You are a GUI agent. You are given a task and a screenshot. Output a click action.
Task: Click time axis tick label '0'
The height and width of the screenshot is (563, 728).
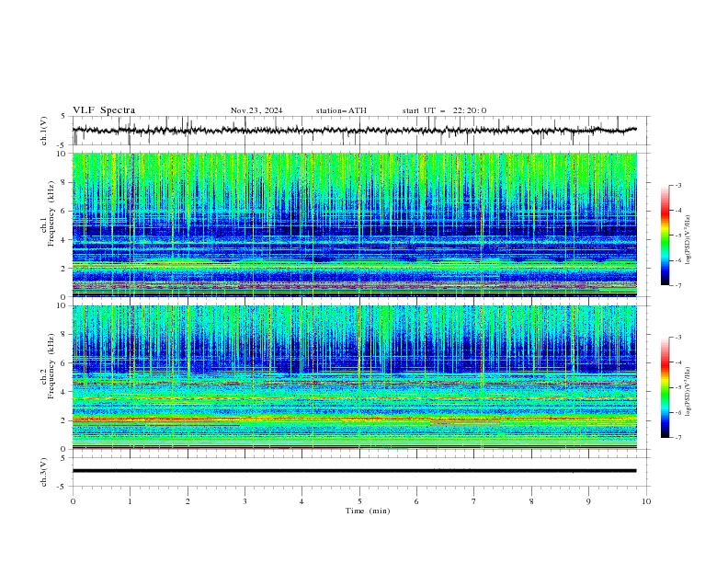pyautogui.click(x=73, y=501)
